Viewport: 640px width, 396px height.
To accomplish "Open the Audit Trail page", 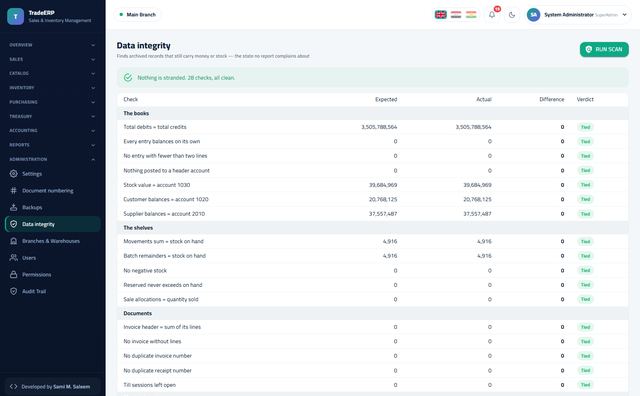I will pos(52,291).
